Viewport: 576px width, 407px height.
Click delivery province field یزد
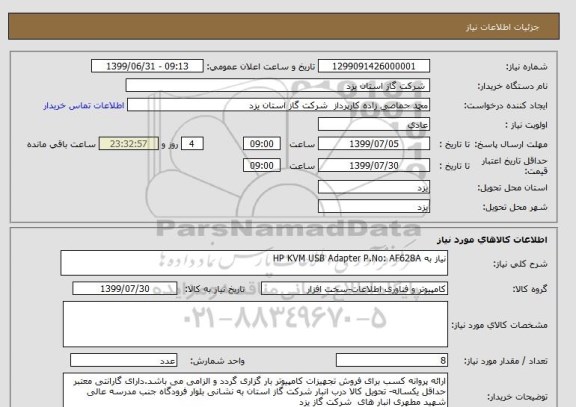point(374,187)
